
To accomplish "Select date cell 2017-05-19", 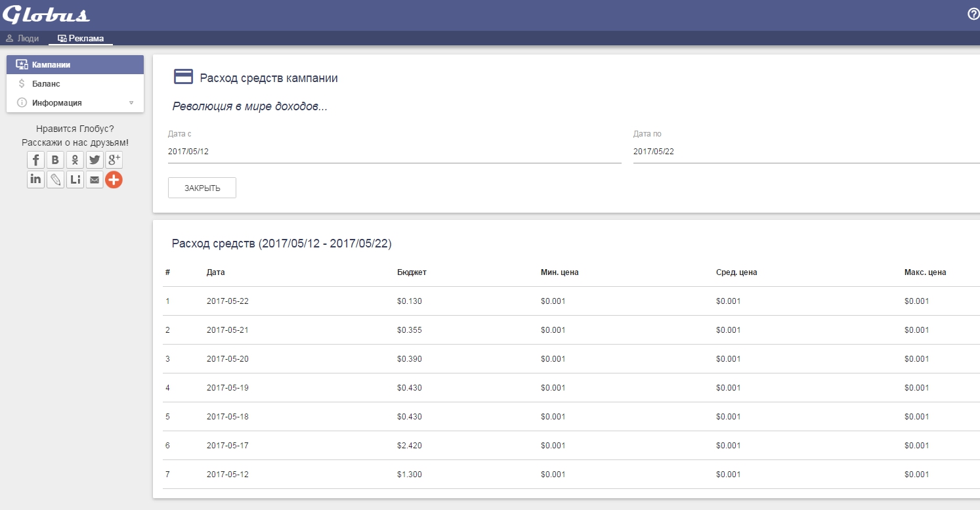I will 228,388.
